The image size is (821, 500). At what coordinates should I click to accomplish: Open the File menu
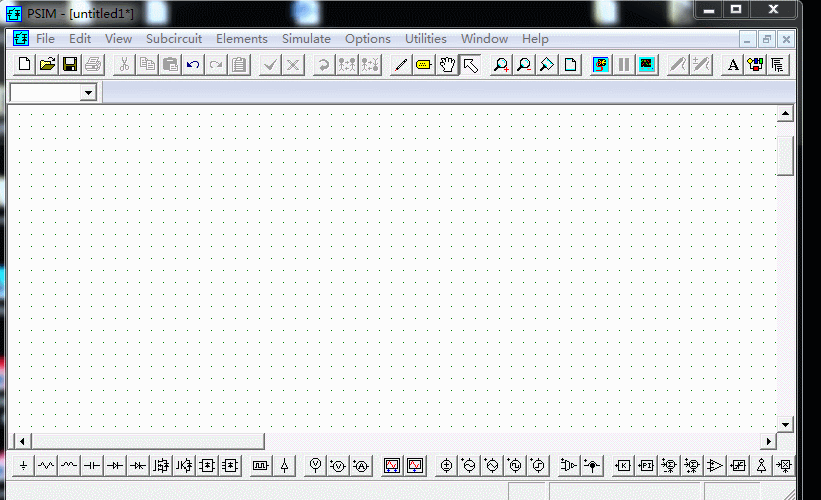click(45, 39)
